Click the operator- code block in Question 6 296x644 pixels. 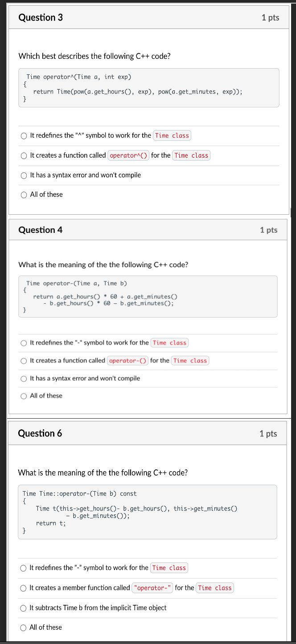tap(147, 512)
